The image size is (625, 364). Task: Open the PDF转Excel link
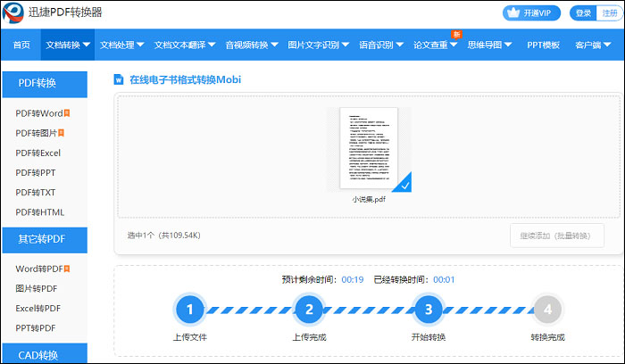[37, 153]
